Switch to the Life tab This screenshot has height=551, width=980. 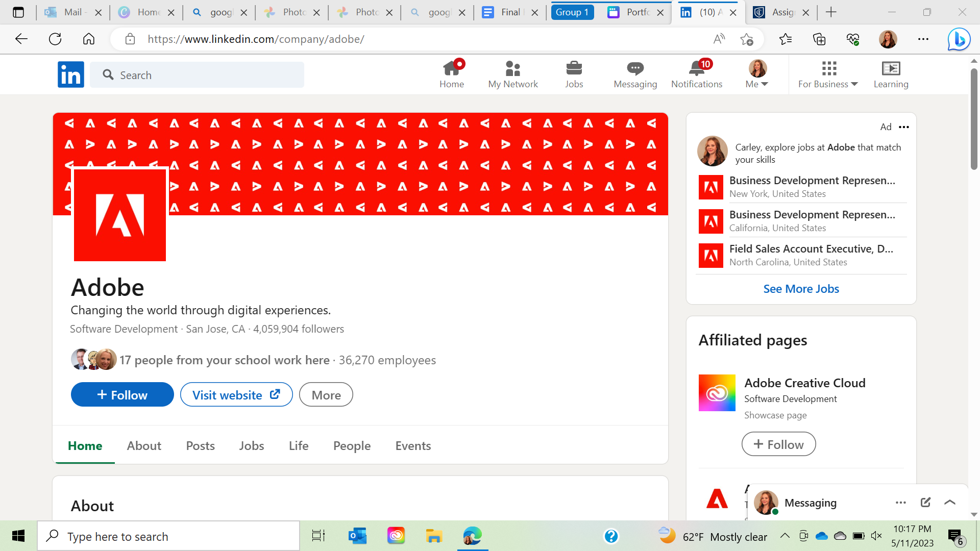point(299,445)
